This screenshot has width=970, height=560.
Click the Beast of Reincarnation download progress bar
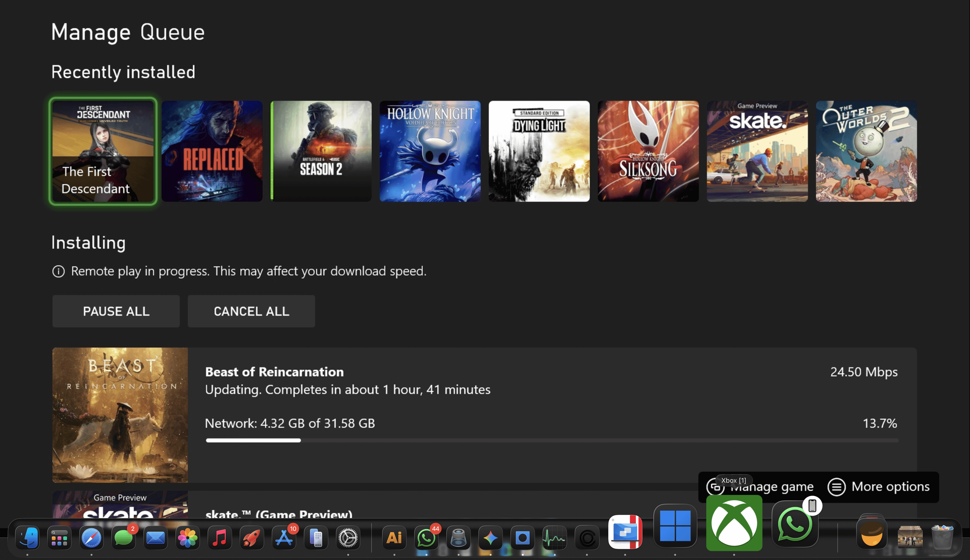[552, 440]
